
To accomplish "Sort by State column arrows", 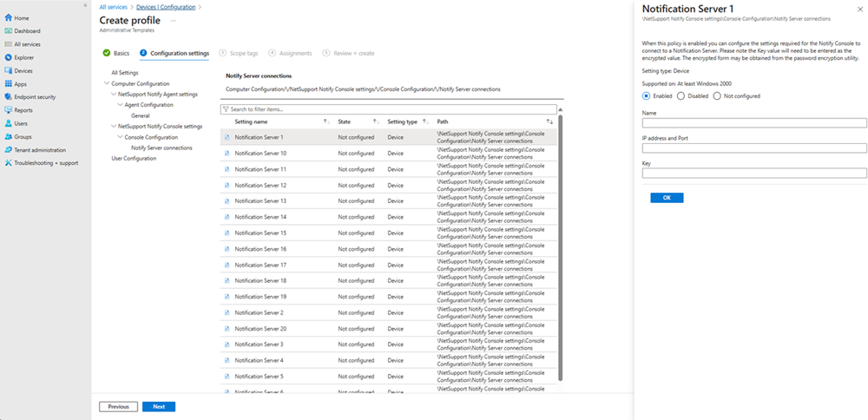I will tap(376, 121).
